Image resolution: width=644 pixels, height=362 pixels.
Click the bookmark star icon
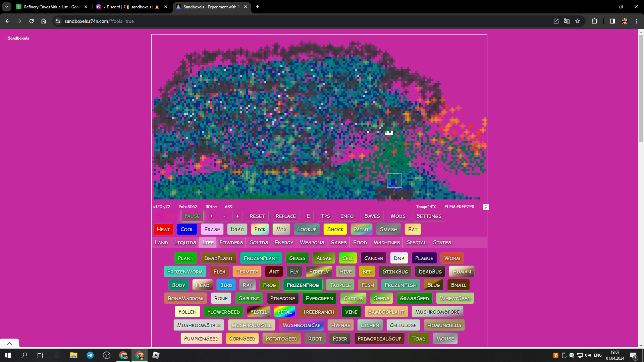point(578,21)
